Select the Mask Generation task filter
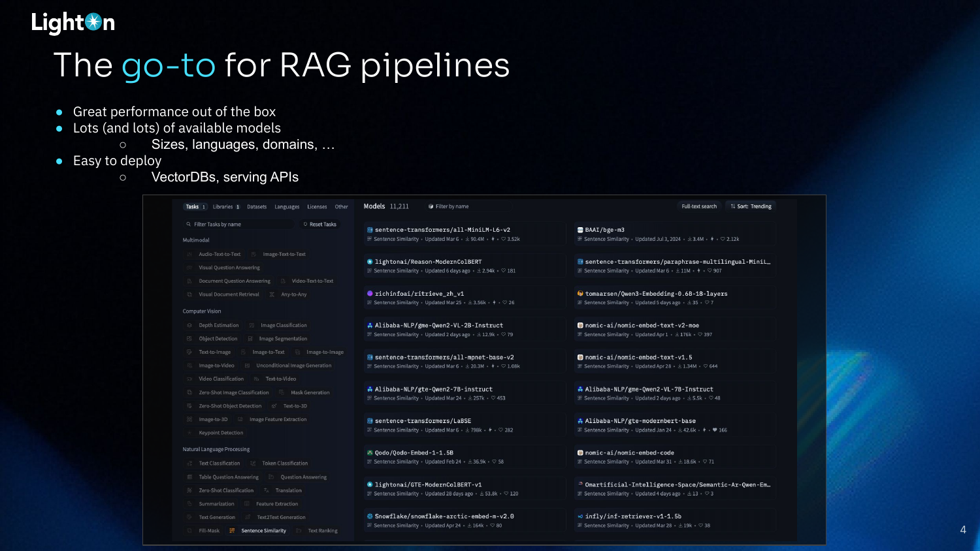Viewport: 980px width, 551px height. coord(304,392)
